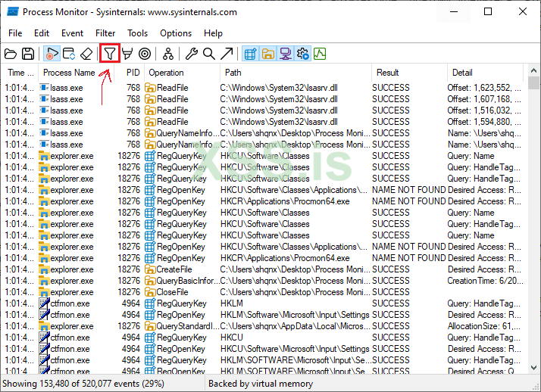Click registry icon in the ctfmon HKLM row
541x392 pixels.
(x=150, y=303)
